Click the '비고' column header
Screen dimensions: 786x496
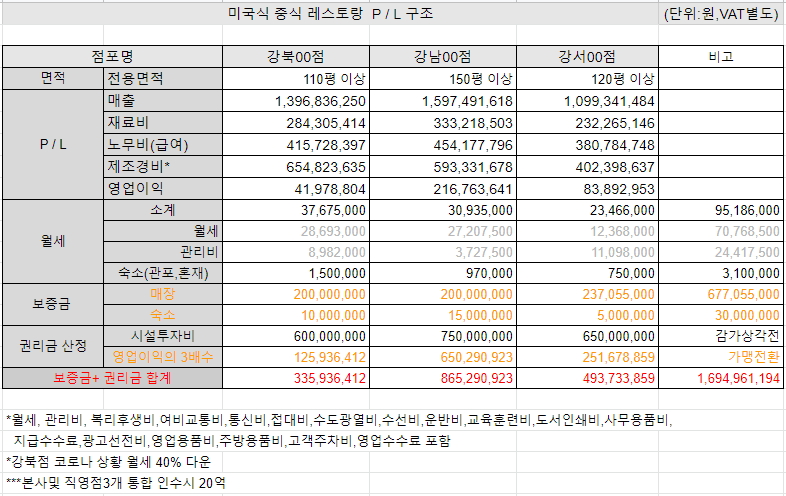tap(721, 57)
